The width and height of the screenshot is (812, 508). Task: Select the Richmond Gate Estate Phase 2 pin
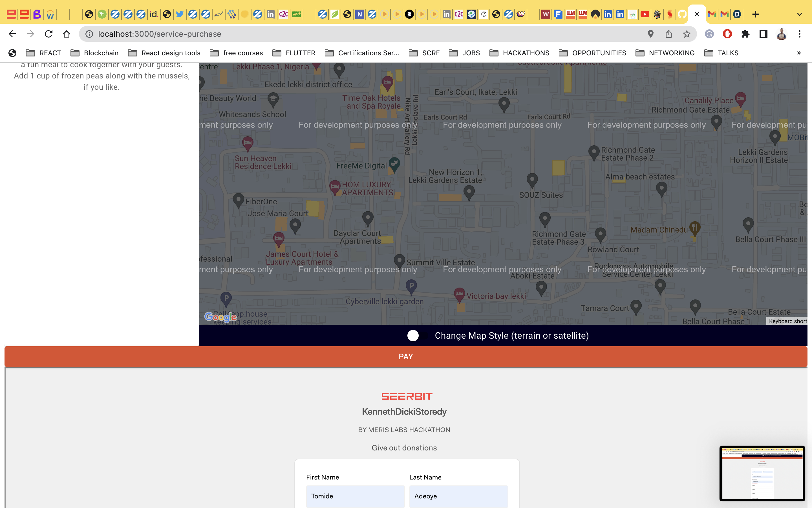(594, 153)
